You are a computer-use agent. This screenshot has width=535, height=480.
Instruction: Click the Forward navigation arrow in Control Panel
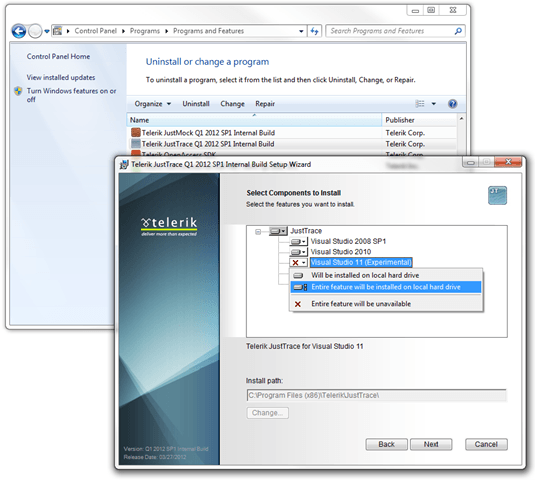[x=35, y=31]
